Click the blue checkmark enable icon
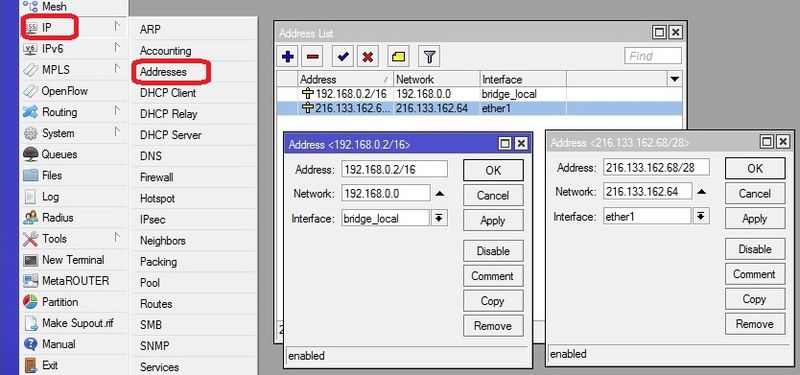Image resolution: width=800 pixels, height=375 pixels. (343, 57)
